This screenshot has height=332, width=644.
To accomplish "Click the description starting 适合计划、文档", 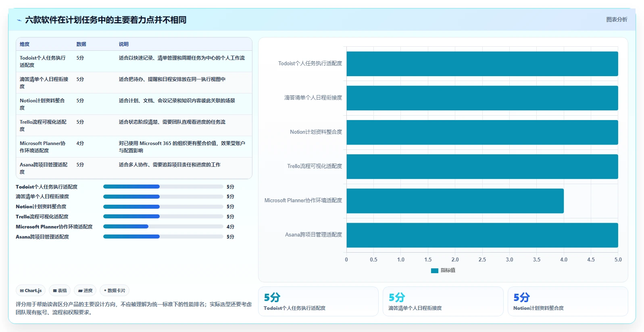I will tap(177, 101).
